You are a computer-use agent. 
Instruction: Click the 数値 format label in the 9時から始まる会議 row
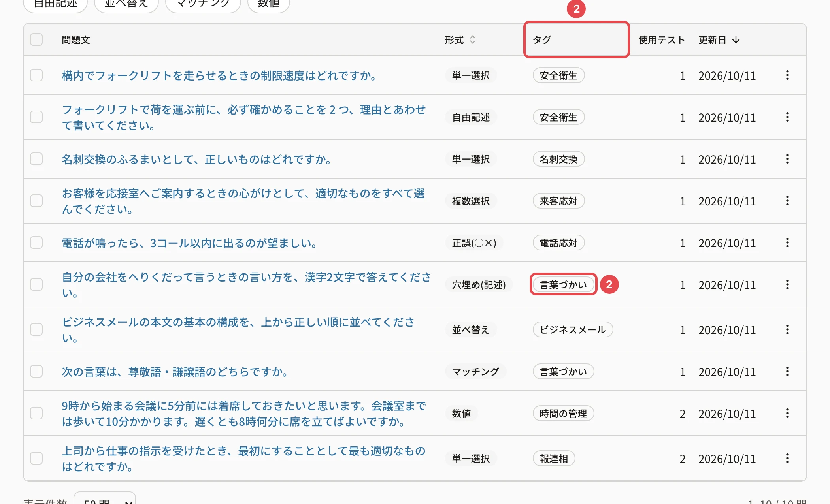click(x=461, y=414)
